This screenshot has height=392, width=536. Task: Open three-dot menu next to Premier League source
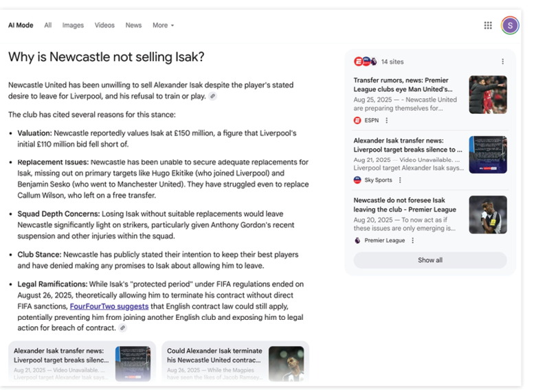pyautogui.click(x=412, y=240)
